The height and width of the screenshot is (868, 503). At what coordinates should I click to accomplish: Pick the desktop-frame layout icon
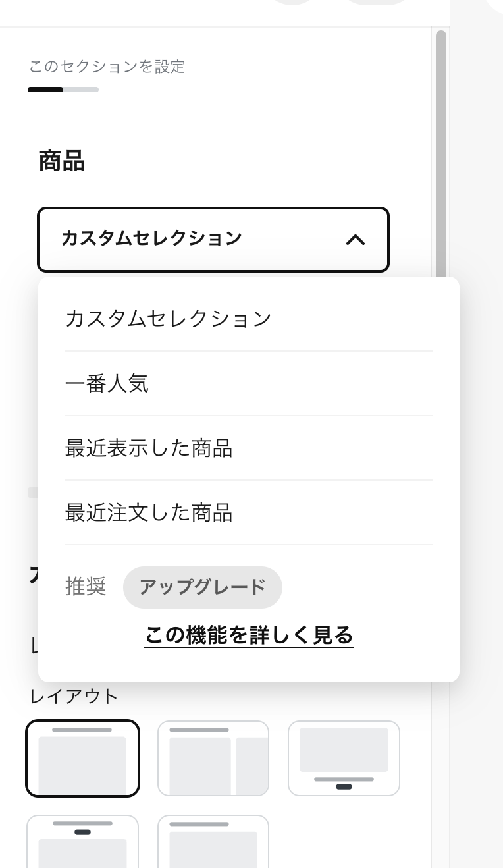(x=344, y=758)
